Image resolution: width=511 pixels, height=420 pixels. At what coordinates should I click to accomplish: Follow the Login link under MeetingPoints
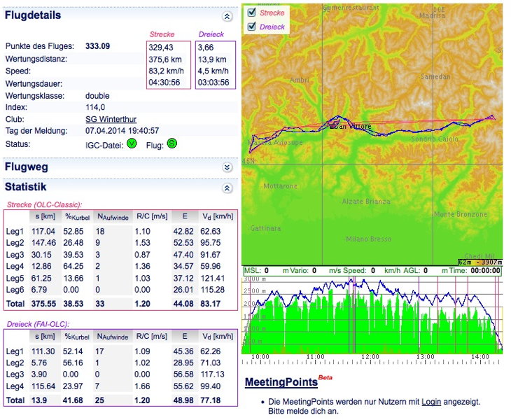point(431,402)
